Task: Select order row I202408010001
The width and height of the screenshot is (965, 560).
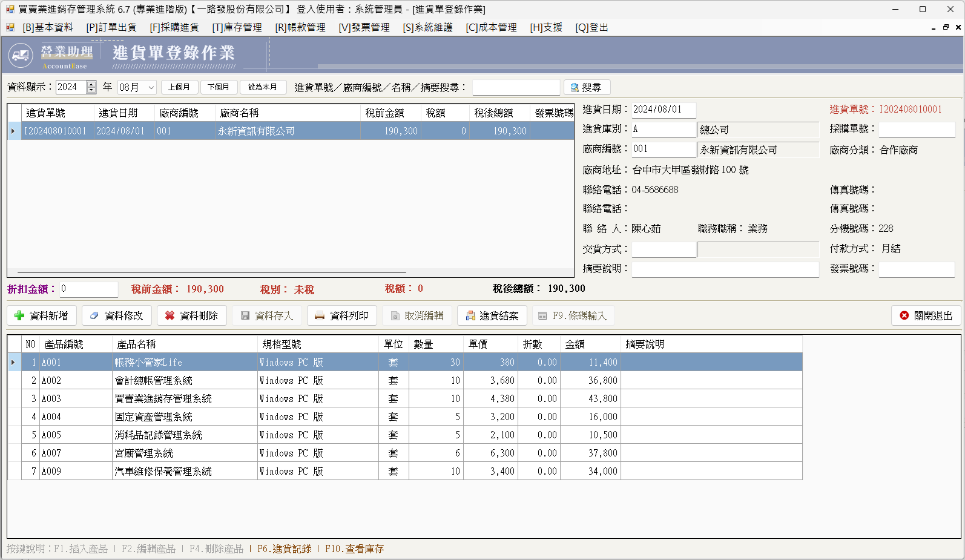Action: coord(291,131)
